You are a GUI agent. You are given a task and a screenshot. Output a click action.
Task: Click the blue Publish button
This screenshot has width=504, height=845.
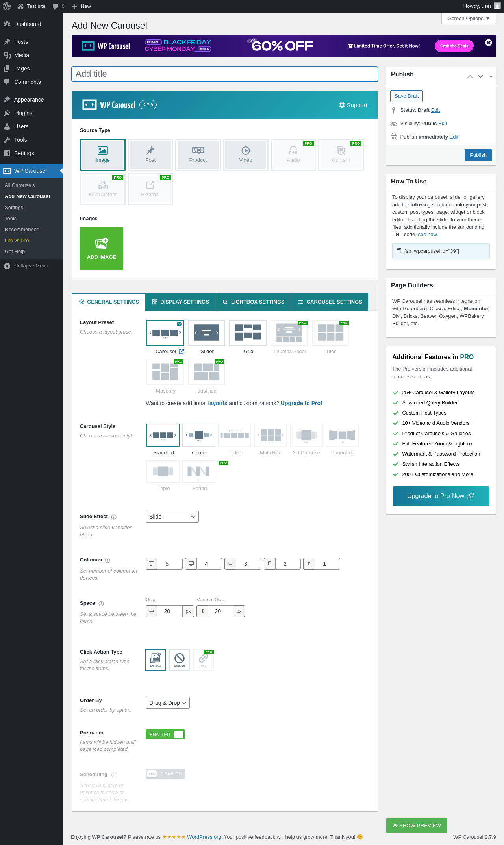478,155
